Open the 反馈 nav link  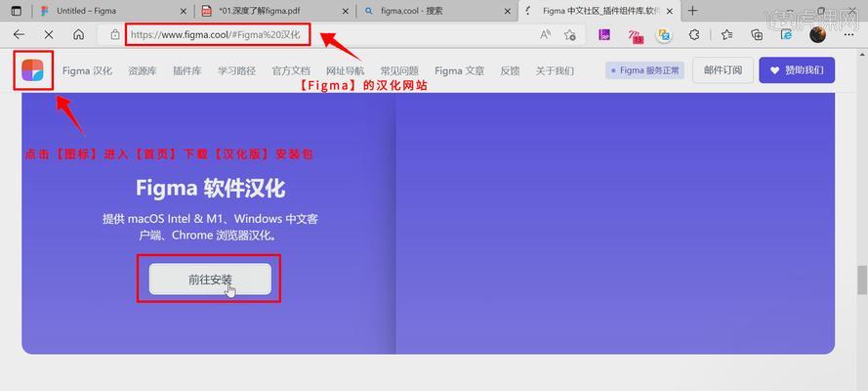[x=510, y=71]
